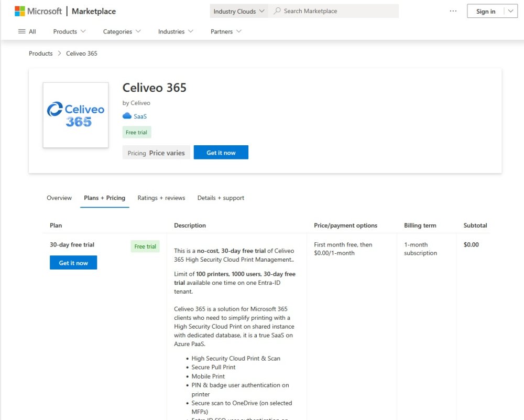Click the Celiveo 365 page title
The height and width of the screenshot is (420, 524).
click(x=155, y=88)
